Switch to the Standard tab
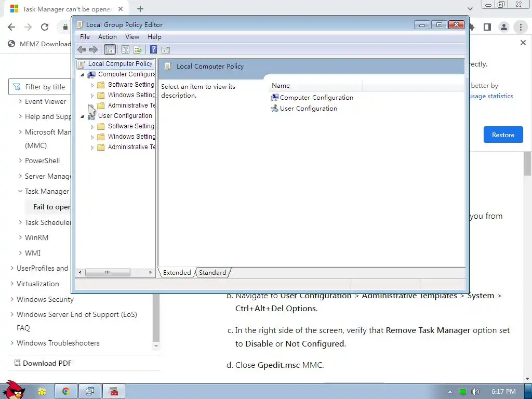This screenshot has height=399, width=532. (212, 272)
